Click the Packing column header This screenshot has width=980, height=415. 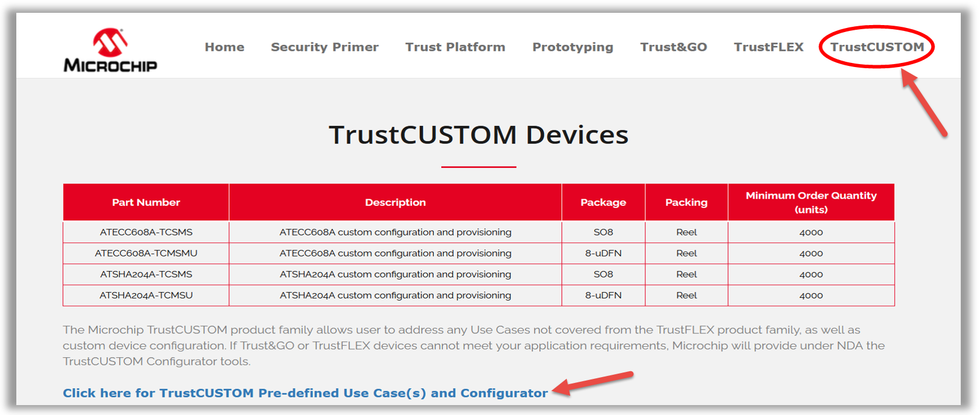[686, 202]
